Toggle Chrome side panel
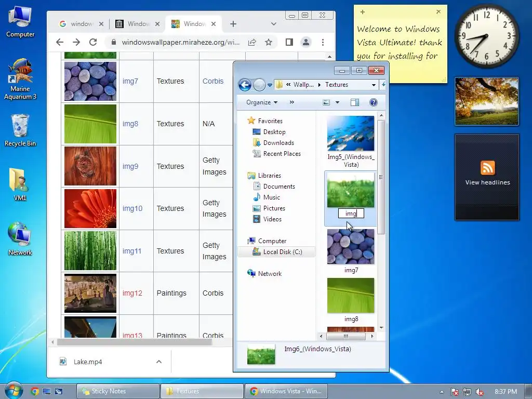 [x=289, y=42]
